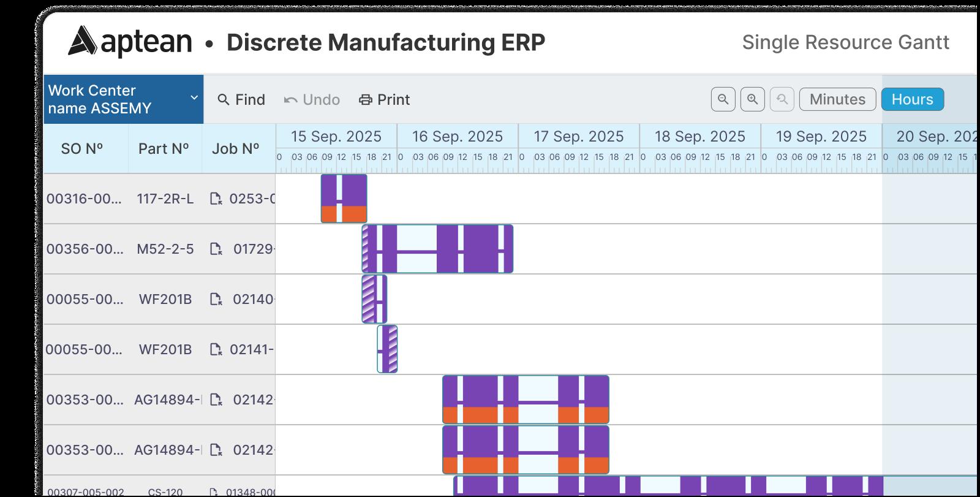This screenshot has width=980, height=497.
Task: Click the Discrete Manufacturing ERP heading
Action: 386,42
